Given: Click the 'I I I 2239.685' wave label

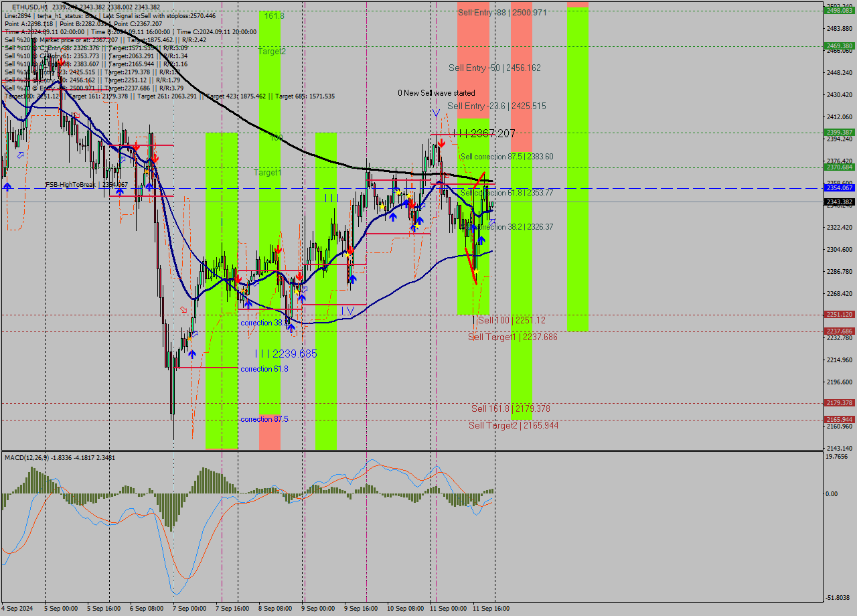Looking at the screenshot, I should 286,353.
